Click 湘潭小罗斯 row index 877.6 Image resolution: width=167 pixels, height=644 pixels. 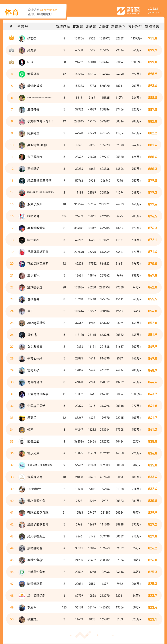[152, 204]
